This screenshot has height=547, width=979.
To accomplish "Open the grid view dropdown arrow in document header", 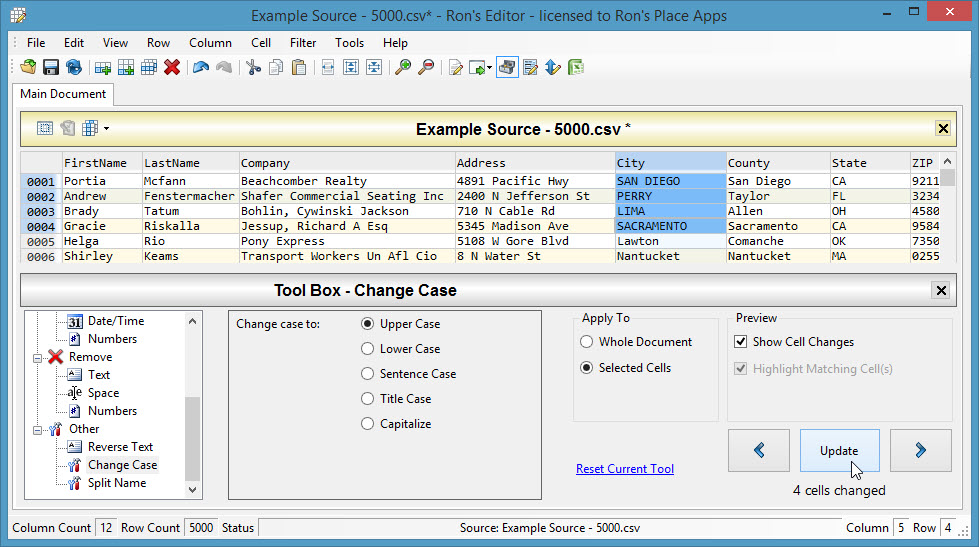I will pyautogui.click(x=105, y=129).
